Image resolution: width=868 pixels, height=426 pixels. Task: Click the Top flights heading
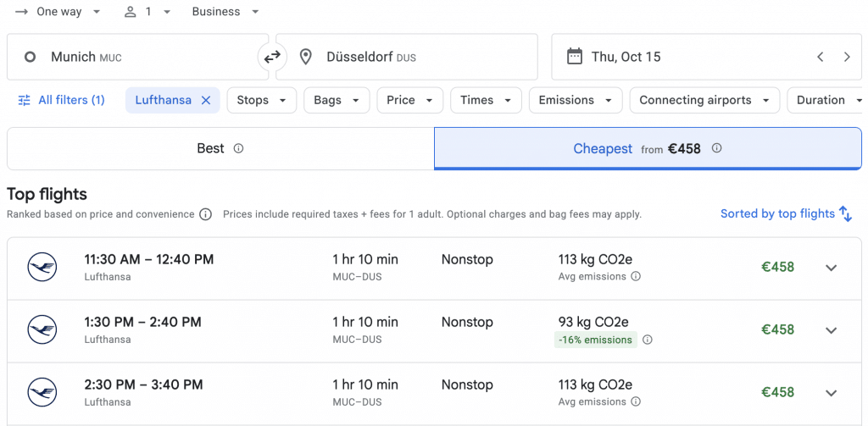(x=47, y=194)
